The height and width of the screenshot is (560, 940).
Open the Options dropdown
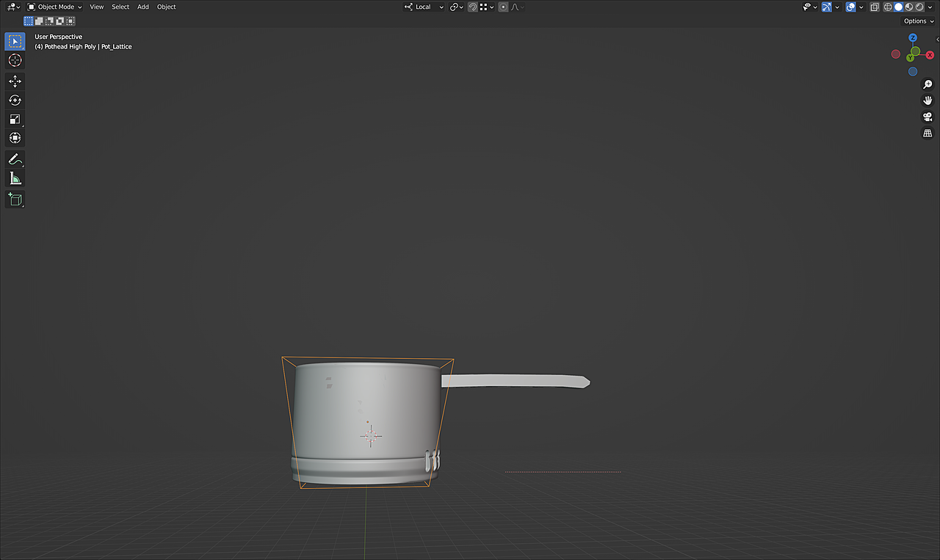tap(919, 21)
